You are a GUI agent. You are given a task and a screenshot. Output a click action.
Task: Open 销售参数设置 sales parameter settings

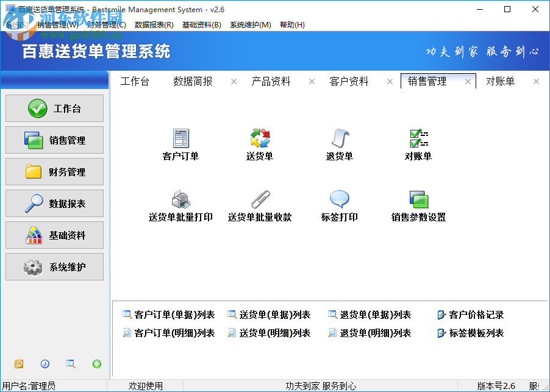tap(418, 202)
